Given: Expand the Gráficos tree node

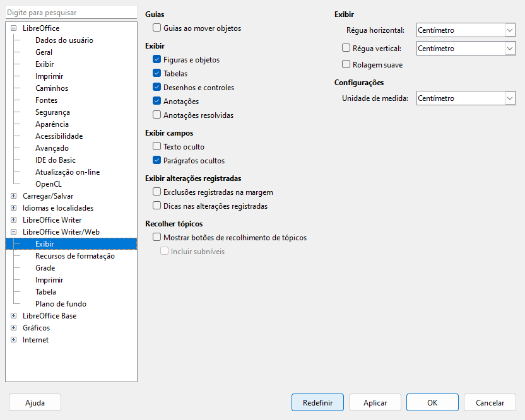Looking at the screenshot, I should pyautogui.click(x=13, y=328).
